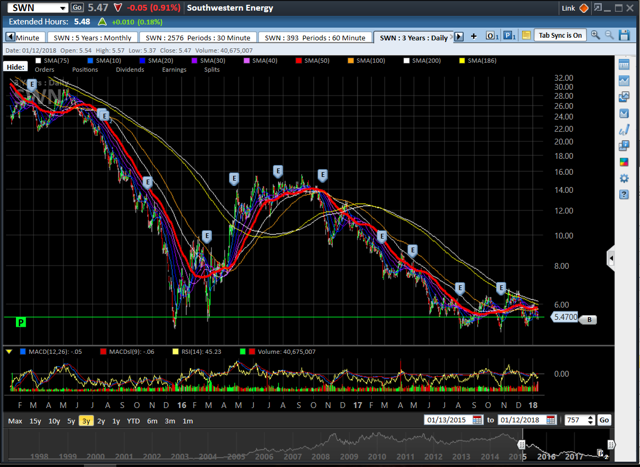The width and height of the screenshot is (640, 467).
Task: Open the help question mark icon
Action: coord(624,194)
